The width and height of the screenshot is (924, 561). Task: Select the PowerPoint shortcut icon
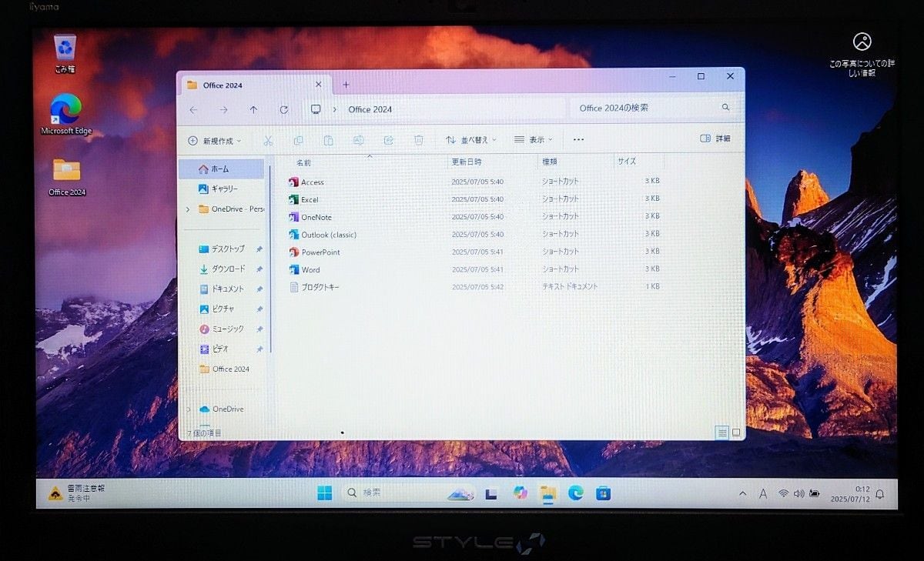pyautogui.click(x=293, y=252)
